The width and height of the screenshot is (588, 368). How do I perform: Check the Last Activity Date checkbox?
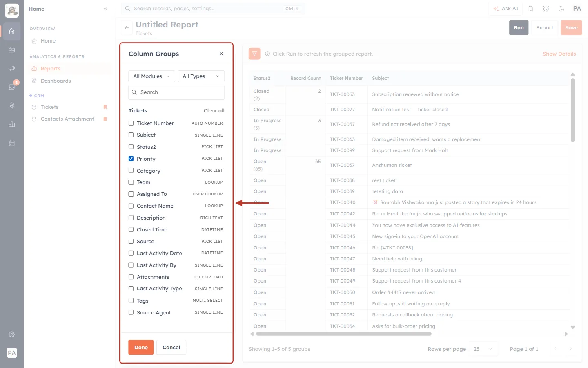pyautogui.click(x=131, y=253)
